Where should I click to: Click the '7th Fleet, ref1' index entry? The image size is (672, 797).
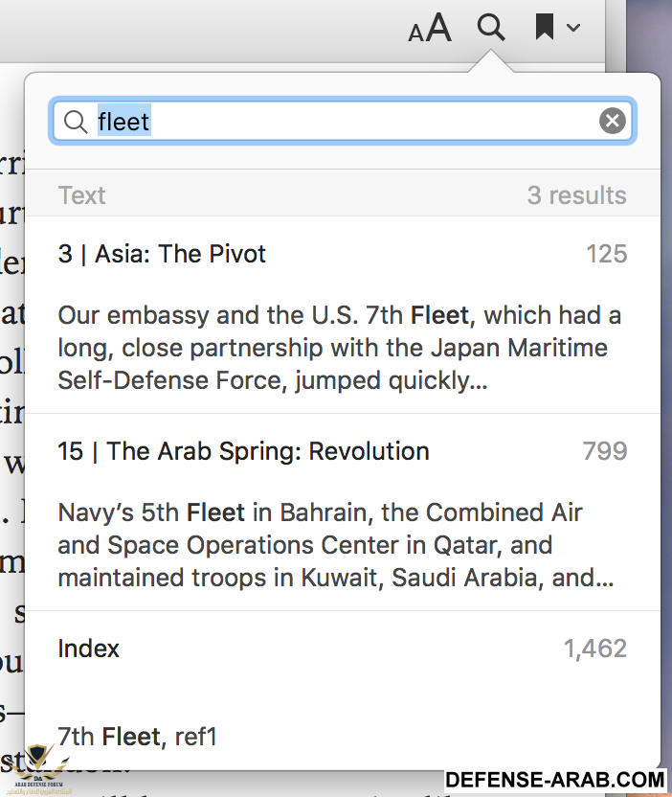click(138, 737)
